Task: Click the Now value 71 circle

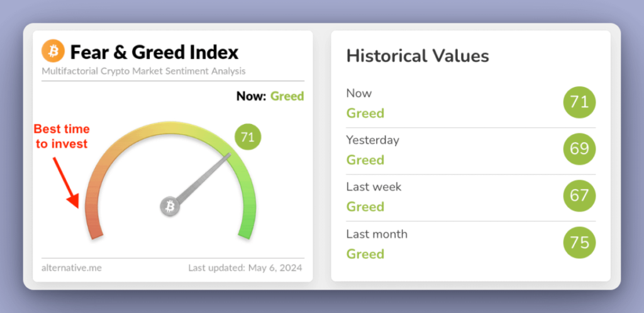Action: coord(579,102)
